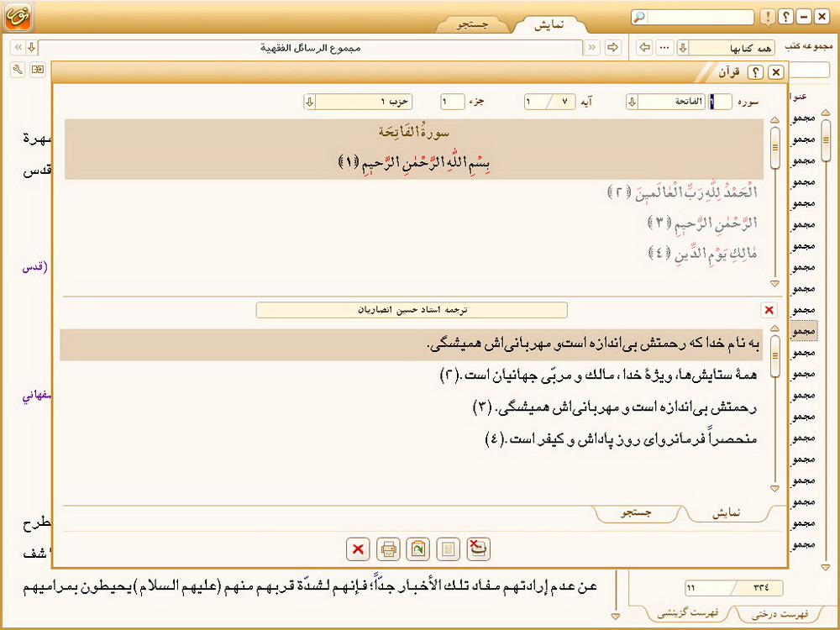This screenshot has width=840, height=630.
Task: Open the فهرست درختی tab
Action: click(780, 614)
